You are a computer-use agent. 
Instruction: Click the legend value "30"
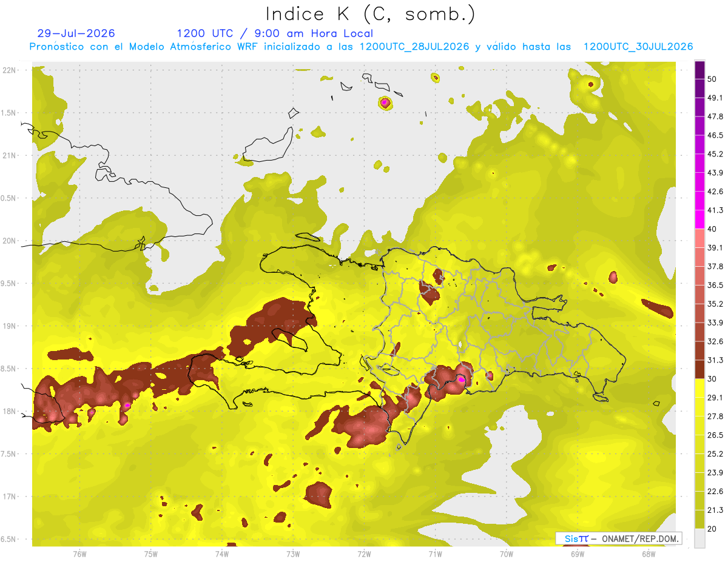point(713,379)
